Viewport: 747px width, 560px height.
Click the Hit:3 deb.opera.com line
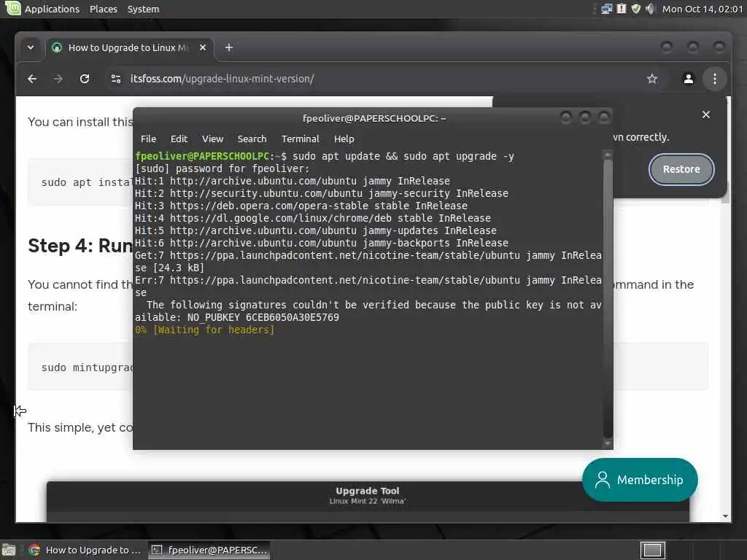pos(301,206)
